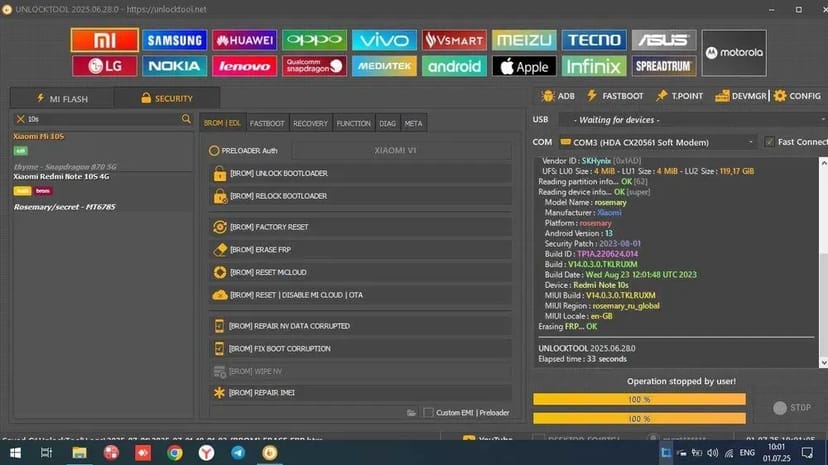Screen dimensions: 828x465
Task: Select Xiaomi Redmi Note 10S 4G model
Action: (102, 192)
